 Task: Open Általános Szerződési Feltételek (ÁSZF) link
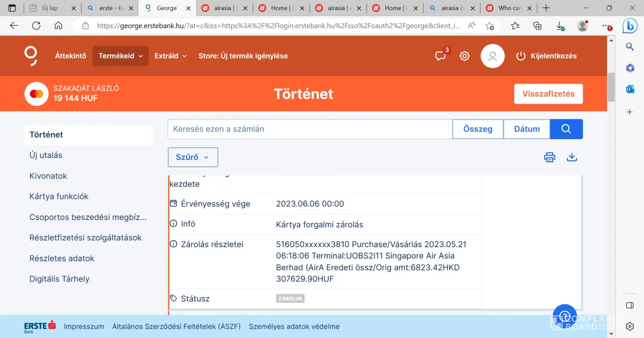[x=176, y=327]
